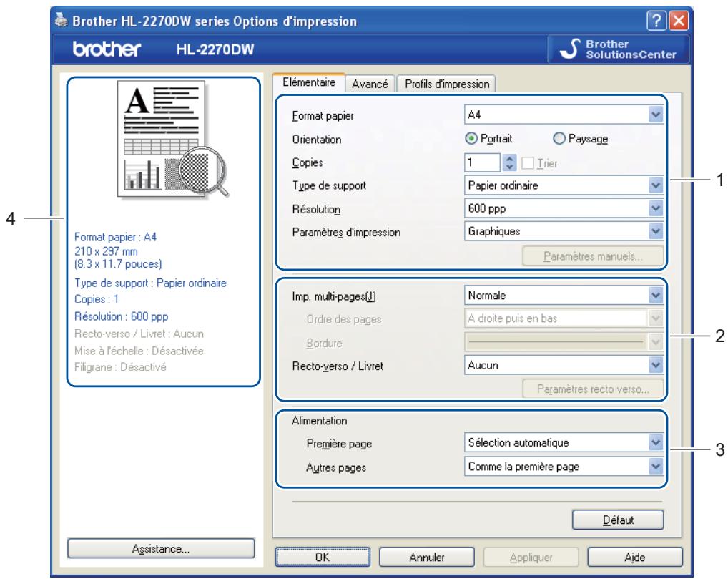The width and height of the screenshot is (728, 579).
Task: Click the page preview thumbnail
Action: 173,140
